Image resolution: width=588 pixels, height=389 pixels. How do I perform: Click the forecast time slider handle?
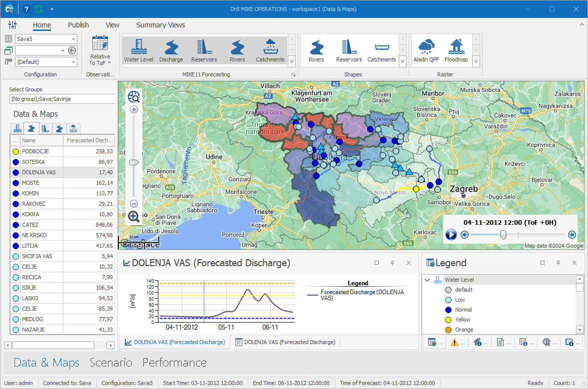(x=503, y=235)
